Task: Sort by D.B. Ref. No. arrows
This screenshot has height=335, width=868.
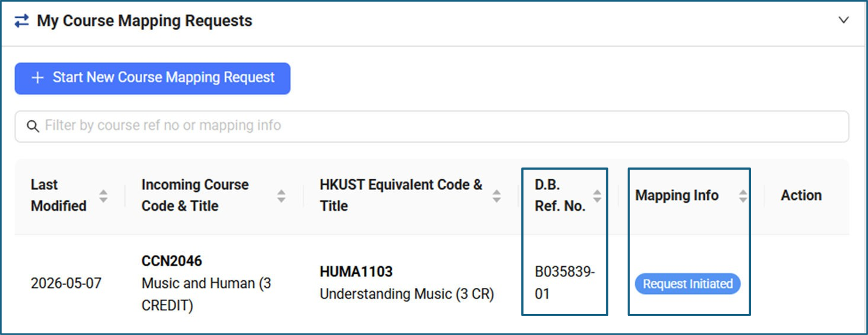Action: coord(597,196)
